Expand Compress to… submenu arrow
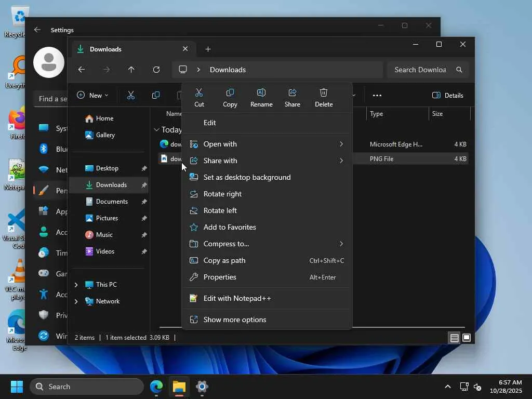Viewport: 532px width, 399px height. (x=341, y=244)
